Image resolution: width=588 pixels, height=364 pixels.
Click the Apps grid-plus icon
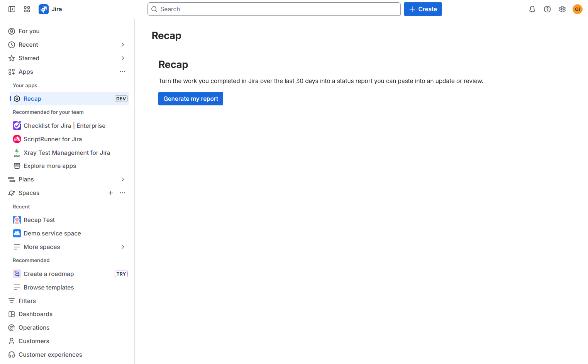tap(12, 72)
